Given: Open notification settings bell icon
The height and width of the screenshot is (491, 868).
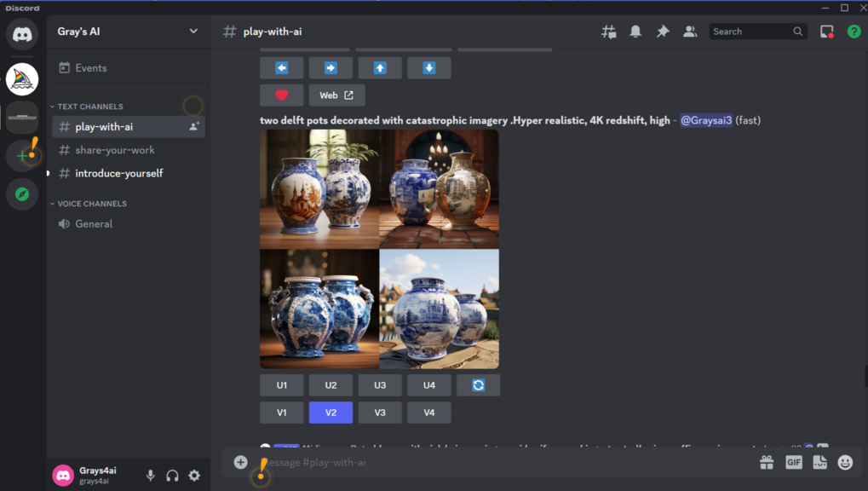Looking at the screenshot, I should (635, 32).
